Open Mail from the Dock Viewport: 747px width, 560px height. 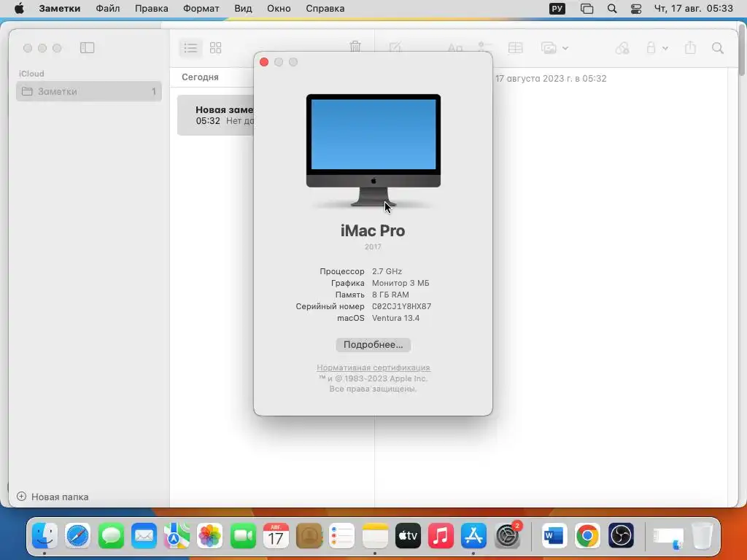(144, 536)
